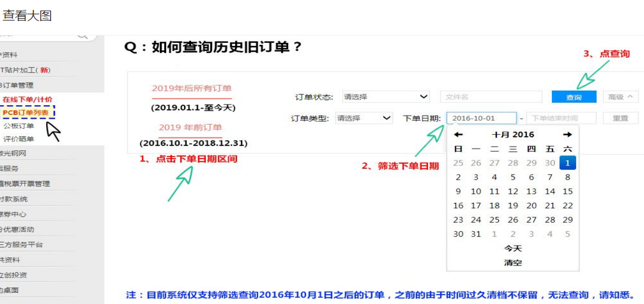Open 在线下单/计价 in the sidebar
Screen dimensions: 644x304
[27, 99]
